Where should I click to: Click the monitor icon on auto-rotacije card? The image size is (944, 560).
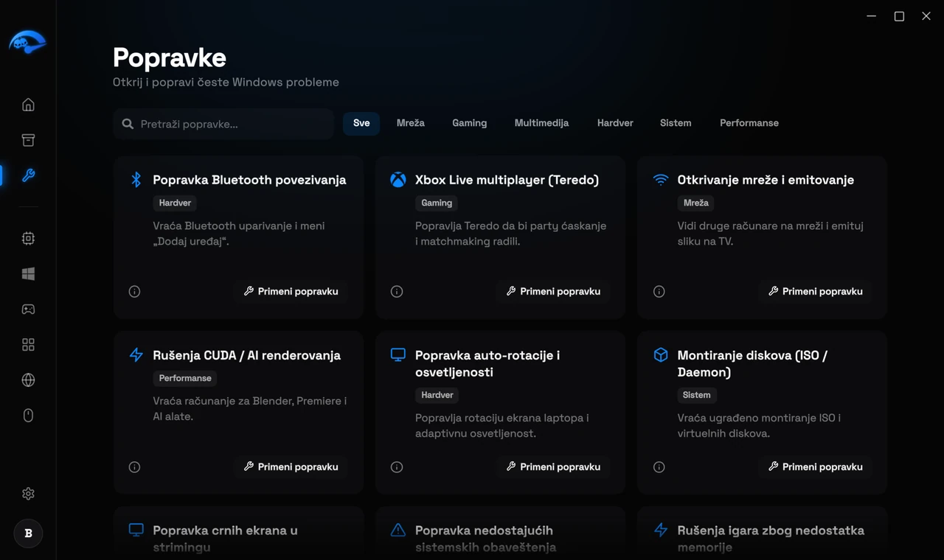pos(398,354)
